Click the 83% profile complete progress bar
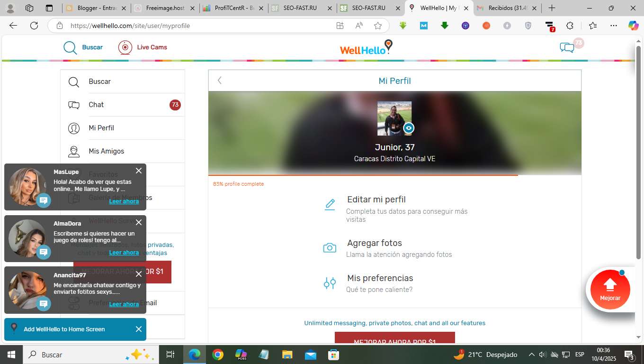 click(x=363, y=175)
